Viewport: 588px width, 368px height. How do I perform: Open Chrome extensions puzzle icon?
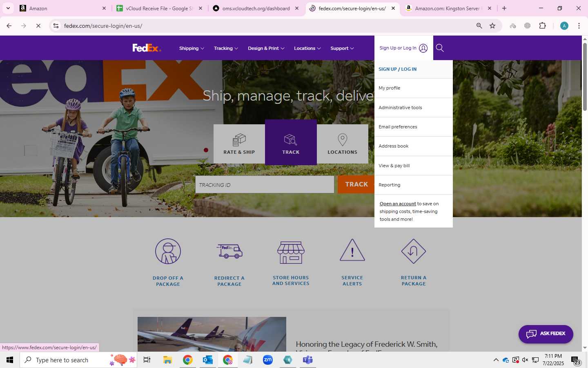543,26
